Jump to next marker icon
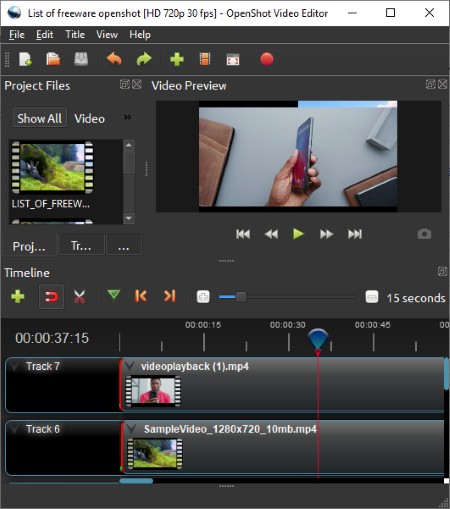This screenshot has width=450, height=509. point(170,296)
